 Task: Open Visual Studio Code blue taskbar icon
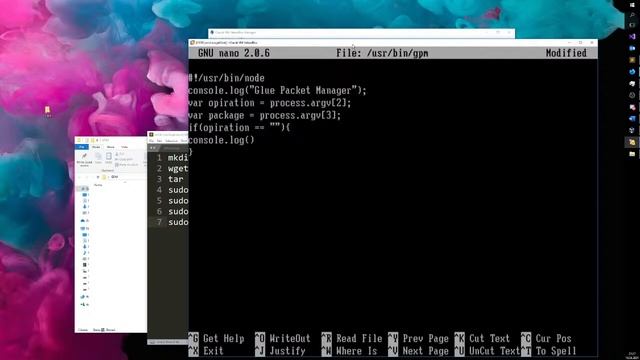tap(632, 118)
